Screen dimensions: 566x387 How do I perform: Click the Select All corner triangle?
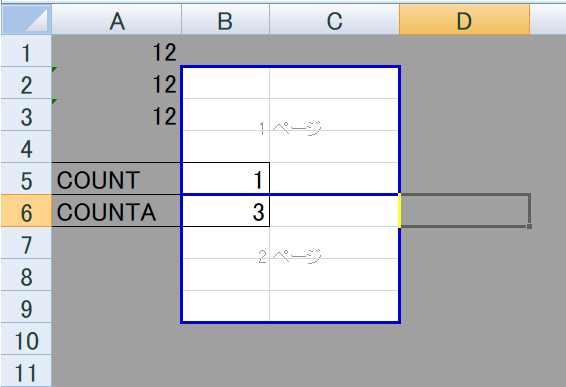(26, 19)
